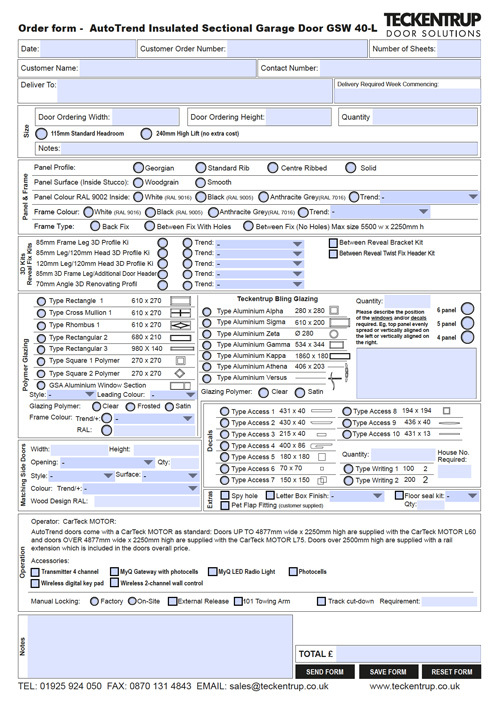Click the TOTAL £ field
This screenshot has height=708, width=500.
408,654
